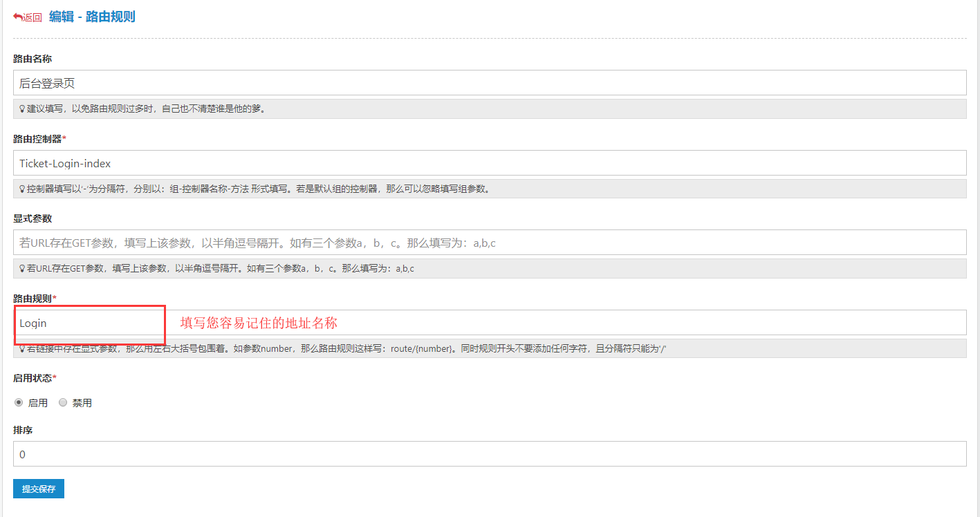Focus the empty 显式参数 input field
The height and width of the screenshot is (517, 980).
(x=490, y=243)
